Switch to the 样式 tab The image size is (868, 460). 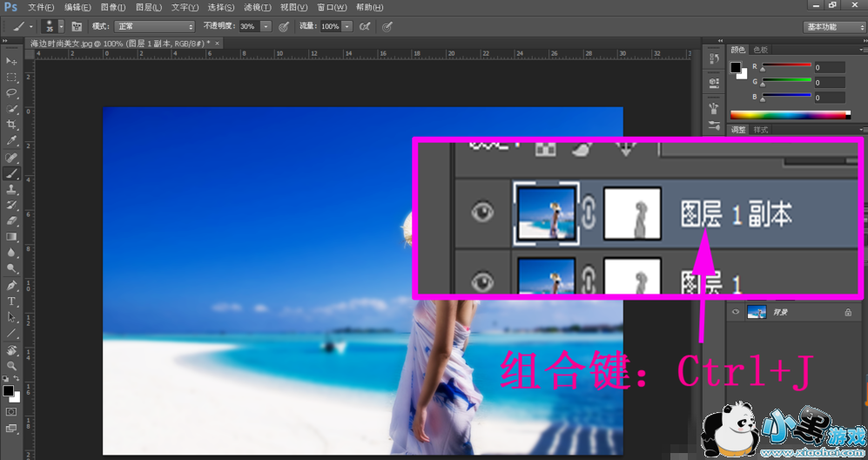click(x=761, y=130)
